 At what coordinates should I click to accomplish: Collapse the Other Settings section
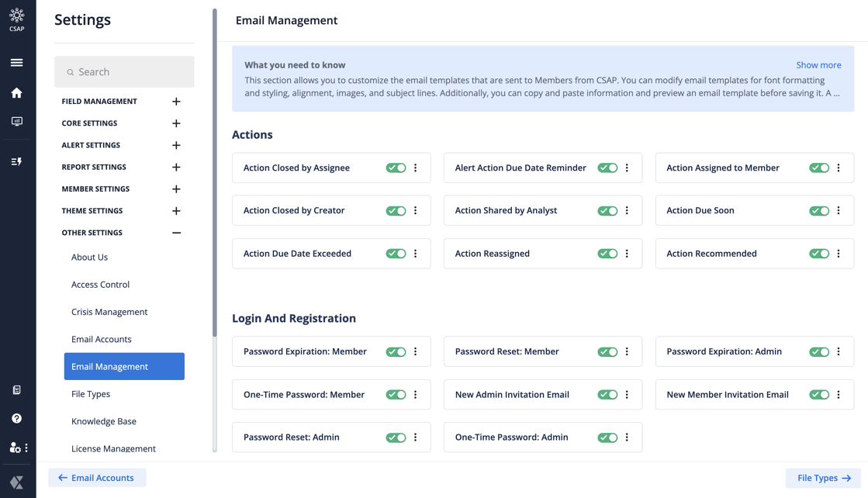coord(176,233)
